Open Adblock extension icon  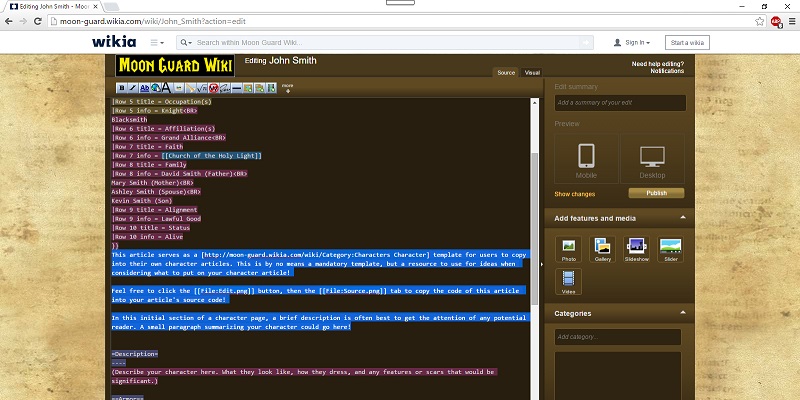(776, 21)
